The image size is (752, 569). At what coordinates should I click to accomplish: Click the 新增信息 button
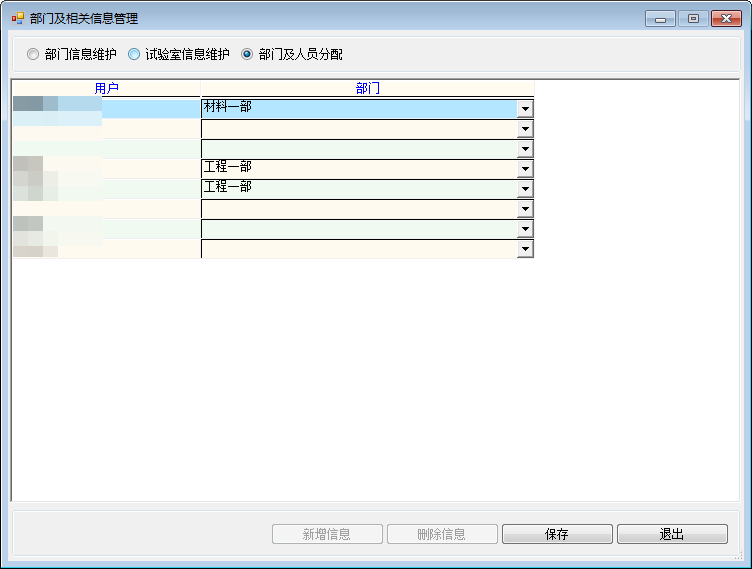click(327, 534)
